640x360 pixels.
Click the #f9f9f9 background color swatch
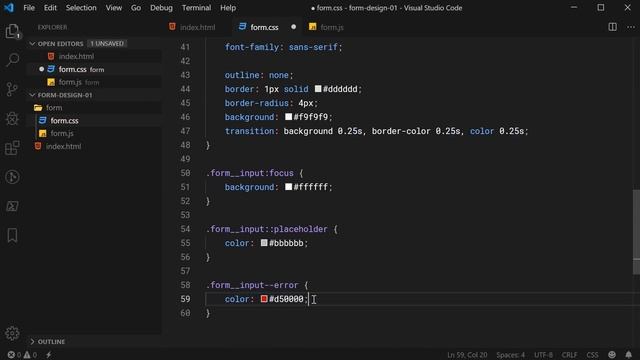point(288,117)
